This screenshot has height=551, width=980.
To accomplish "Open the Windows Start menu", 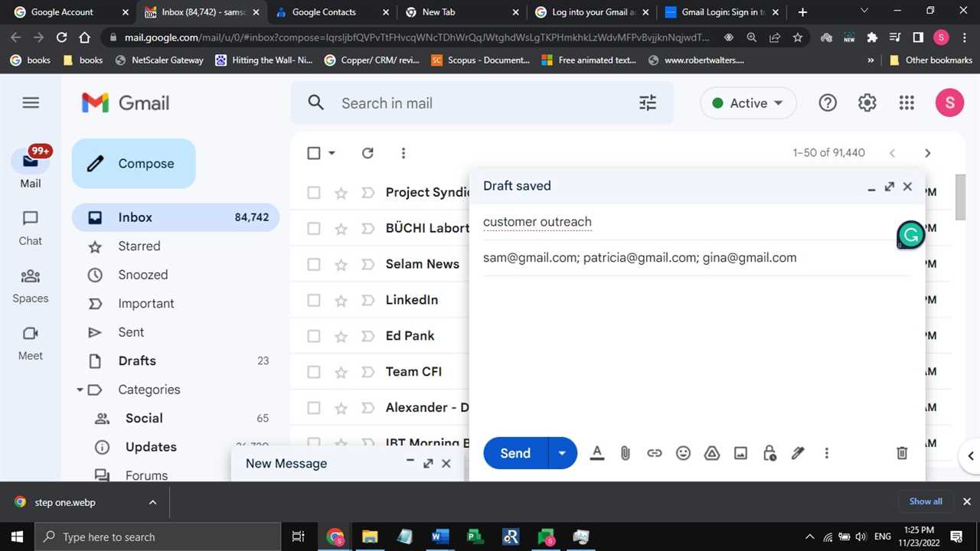I will [x=17, y=536].
